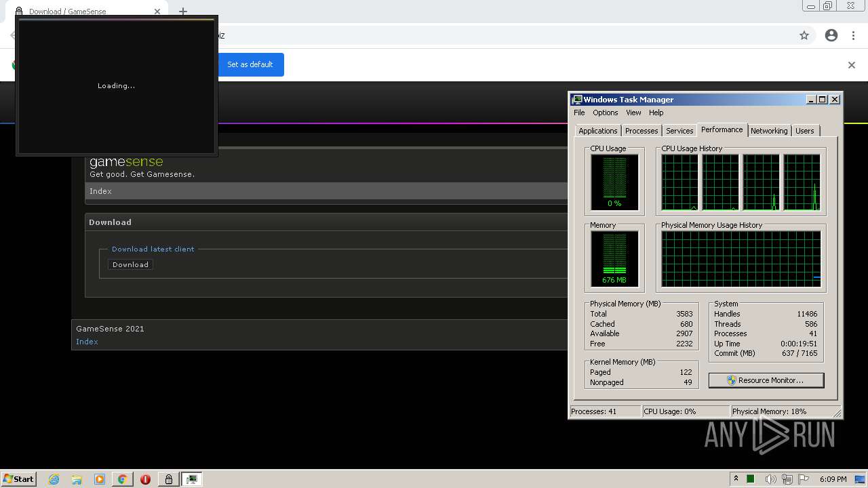
Task: Close the Download / GameSense tab
Action: point(157,12)
